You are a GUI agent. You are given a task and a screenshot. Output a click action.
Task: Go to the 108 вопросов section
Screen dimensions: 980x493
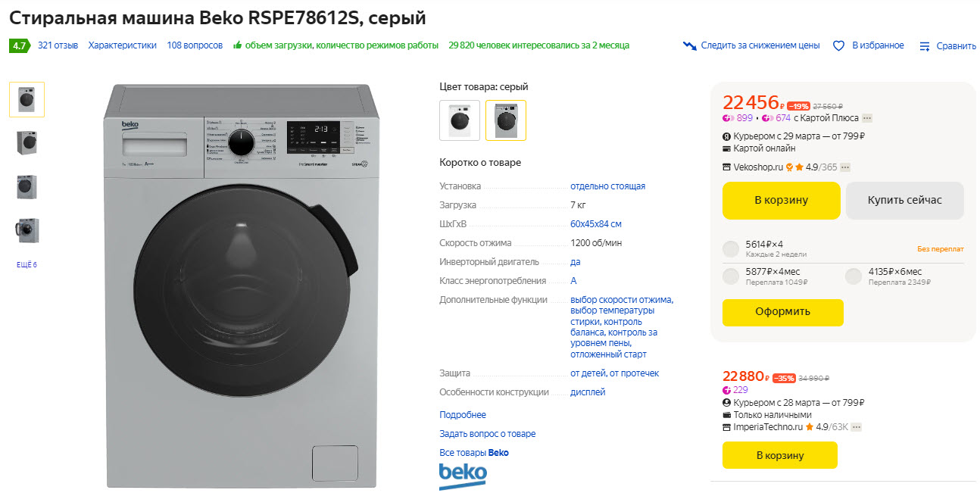tap(195, 45)
